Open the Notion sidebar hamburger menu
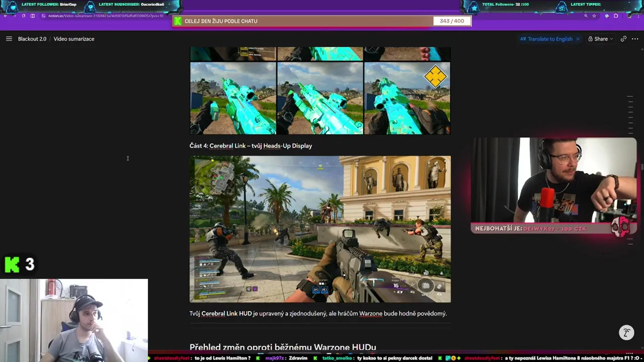The height and width of the screenshot is (362, 644). [x=9, y=39]
